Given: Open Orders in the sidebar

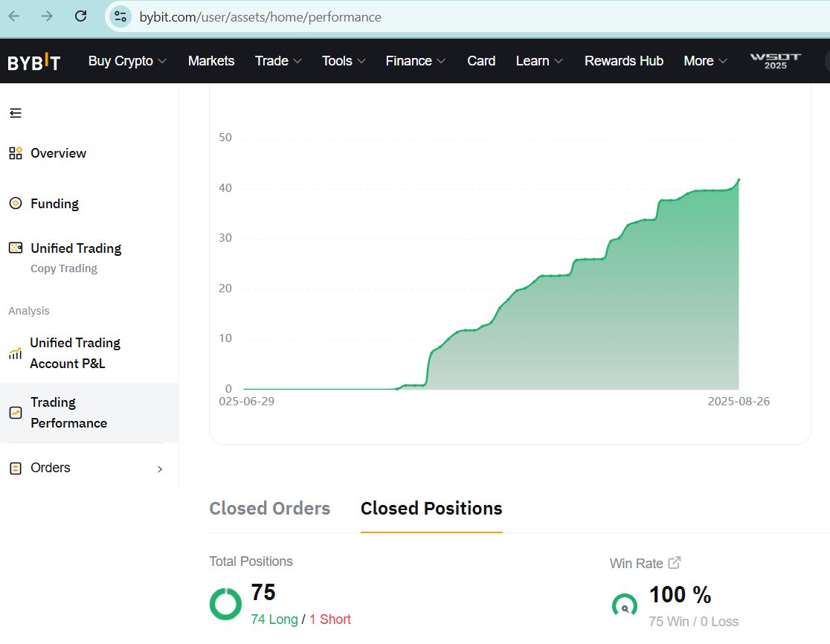Looking at the screenshot, I should (x=51, y=468).
